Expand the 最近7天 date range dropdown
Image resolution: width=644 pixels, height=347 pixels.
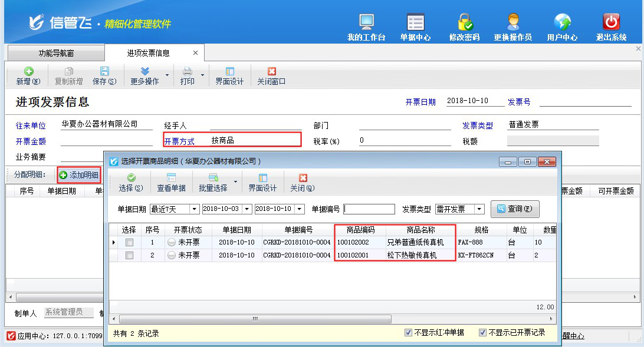[x=194, y=209]
